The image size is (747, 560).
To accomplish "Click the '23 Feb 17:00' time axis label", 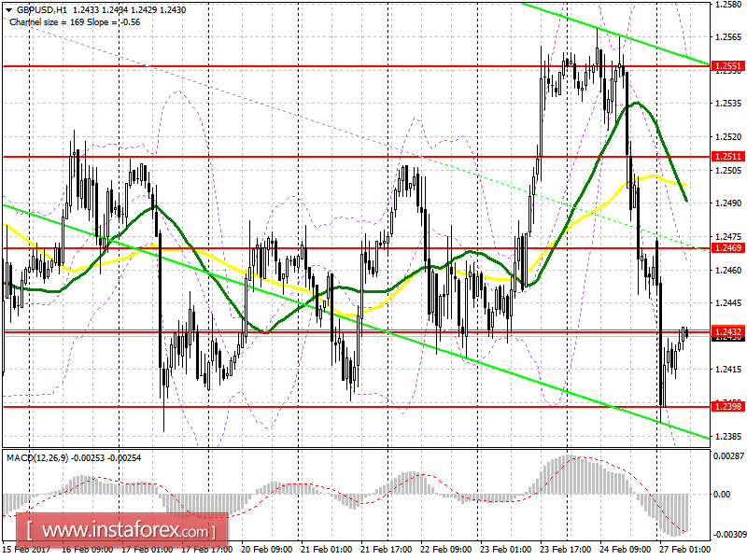I will tap(566, 550).
